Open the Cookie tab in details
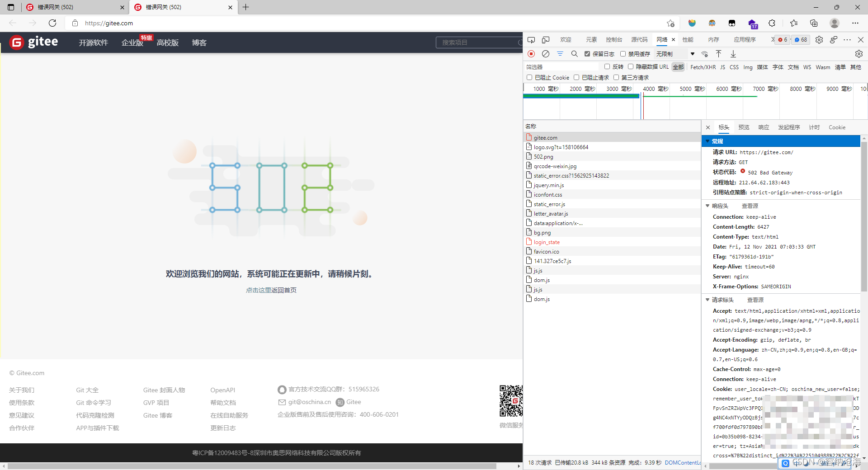868x470 pixels. pyautogui.click(x=837, y=127)
